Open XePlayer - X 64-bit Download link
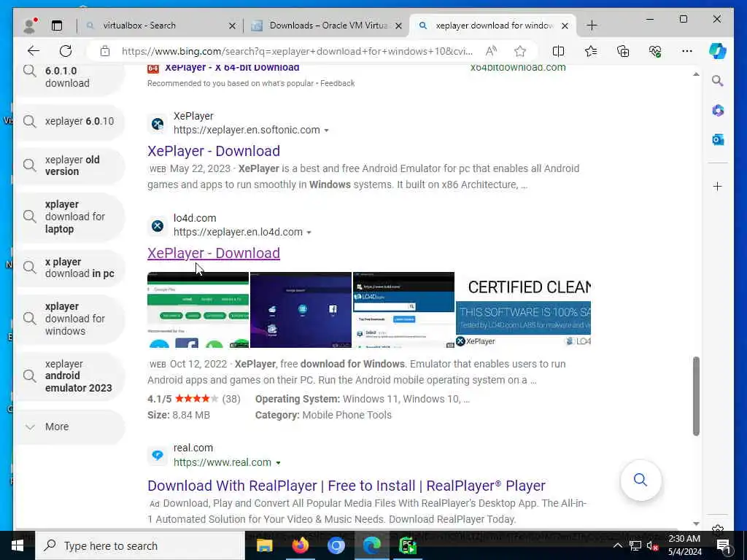The image size is (747, 560). 232,68
